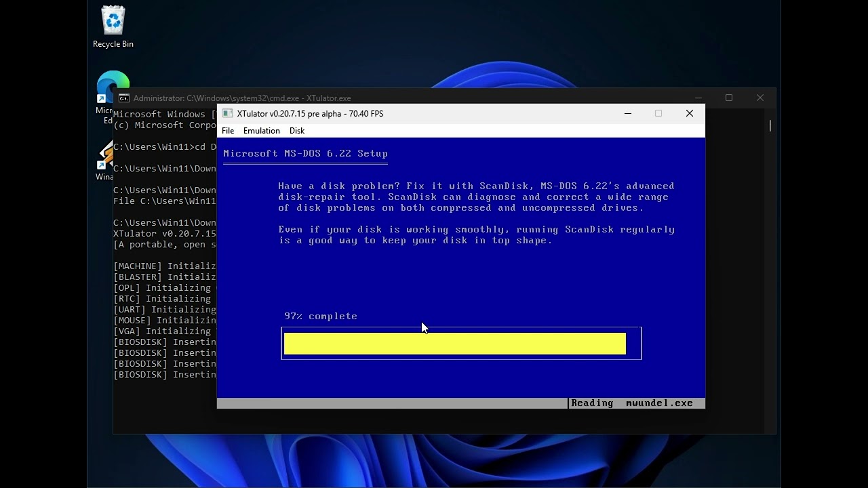Click the 'Reading mwundel.exe' status text
The height and width of the screenshot is (488, 868).
[632, 403]
